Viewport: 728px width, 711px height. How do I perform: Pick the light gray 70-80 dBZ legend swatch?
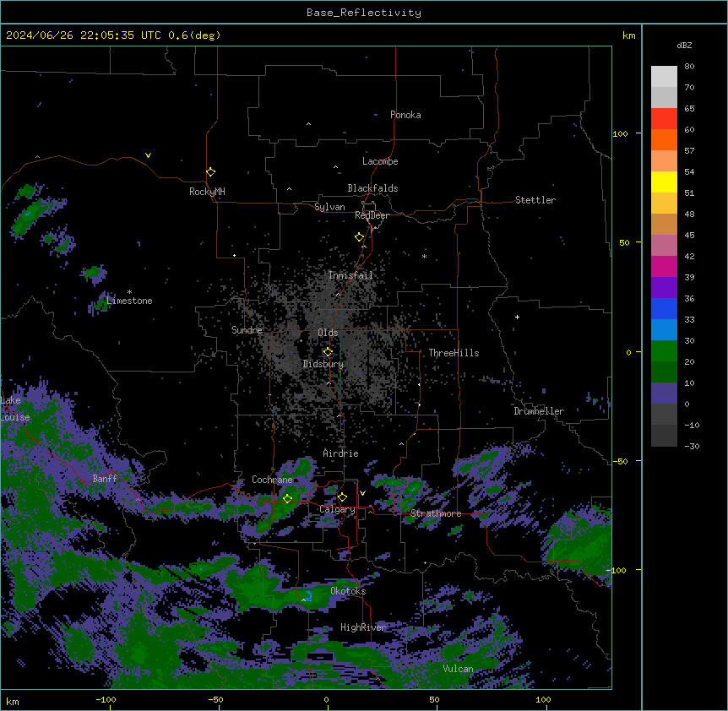(x=664, y=77)
